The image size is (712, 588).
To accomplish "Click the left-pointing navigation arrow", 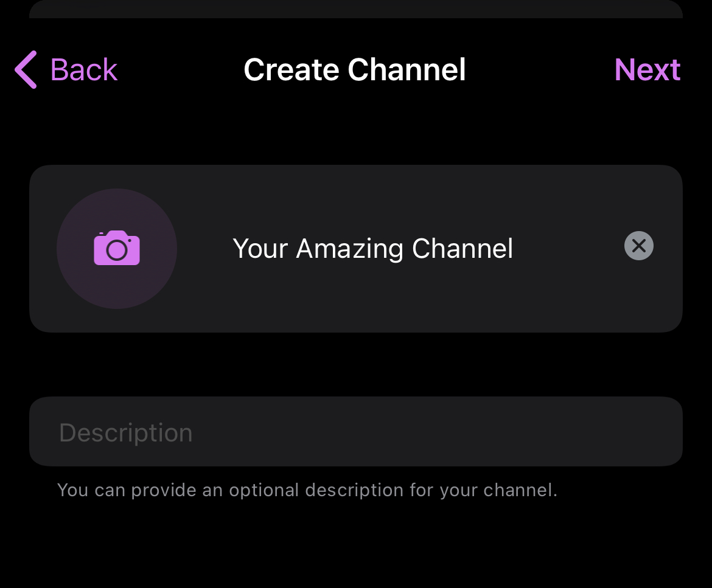I will coord(24,69).
